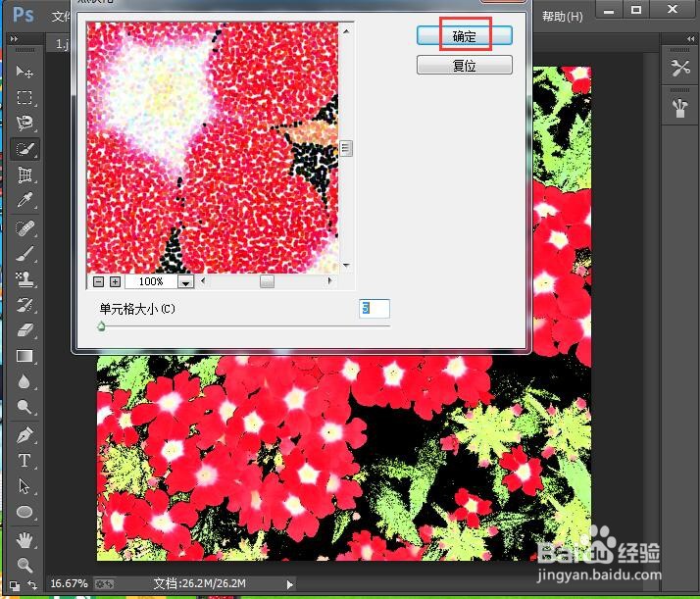Image resolution: width=700 pixels, height=599 pixels.
Task: Select the Brush tool
Action: (25, 254)
